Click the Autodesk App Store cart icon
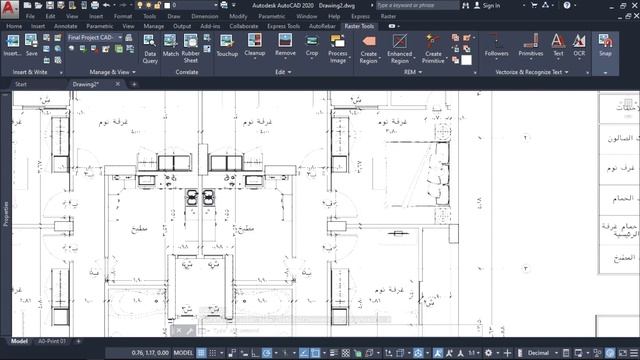The height and width of the screenshot is (360, 640). (534, 5)
